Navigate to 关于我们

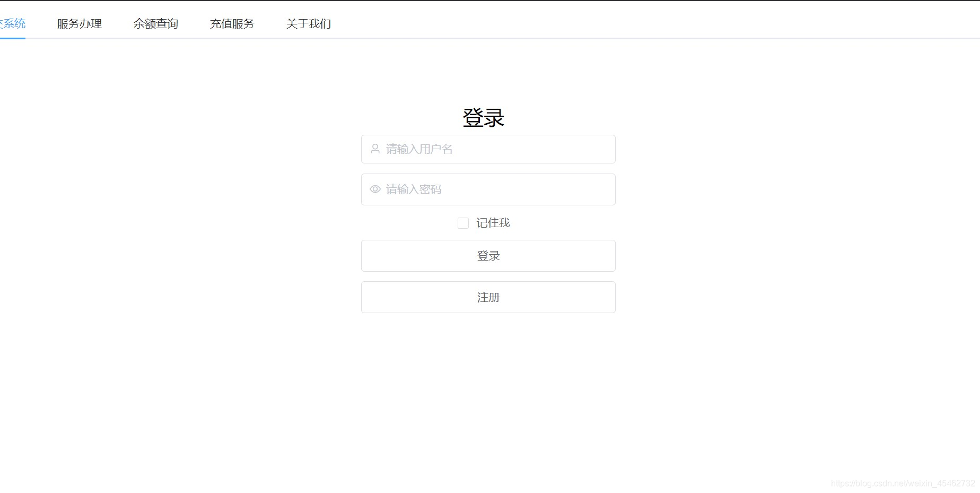pos(308,23)
